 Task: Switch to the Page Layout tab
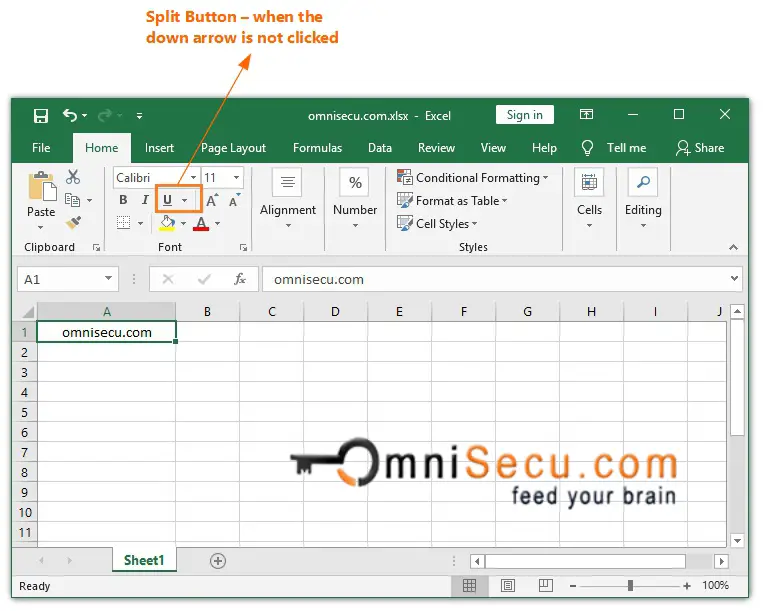233,148
